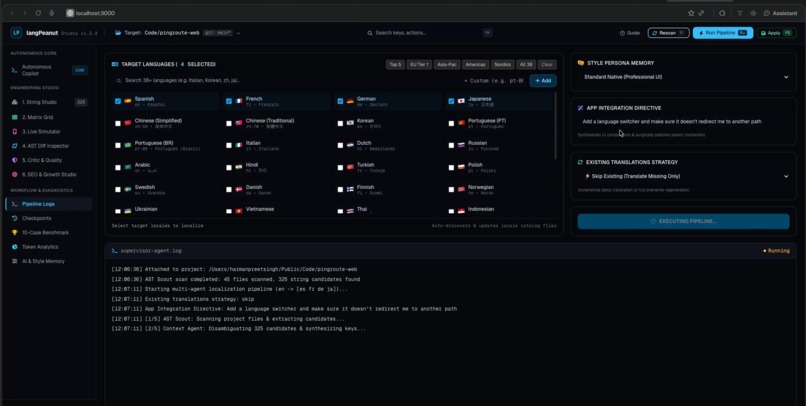Focus the Search keys, actions field

(x=429, y=33)
